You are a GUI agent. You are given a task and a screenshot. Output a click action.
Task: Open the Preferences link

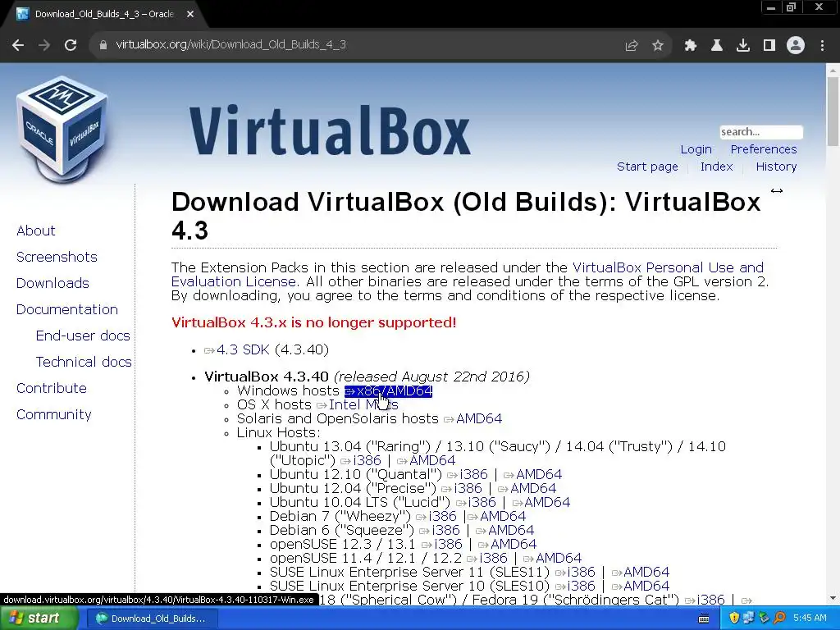764,149
